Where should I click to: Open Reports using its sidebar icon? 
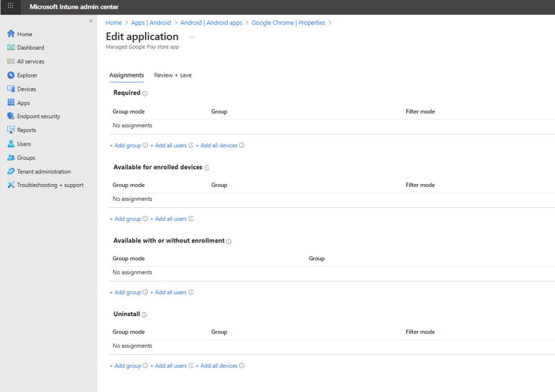pos(11,130)
